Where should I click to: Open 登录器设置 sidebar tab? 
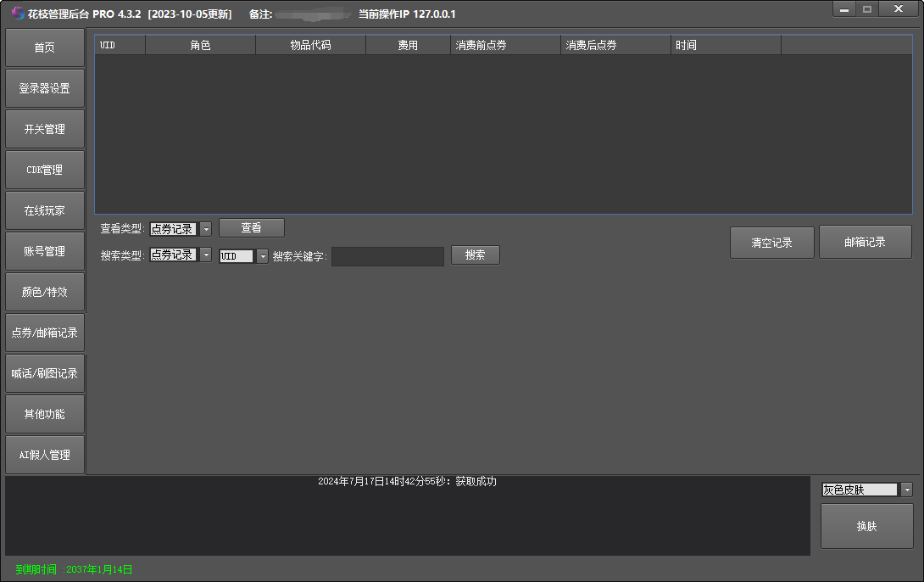[45, 88]
